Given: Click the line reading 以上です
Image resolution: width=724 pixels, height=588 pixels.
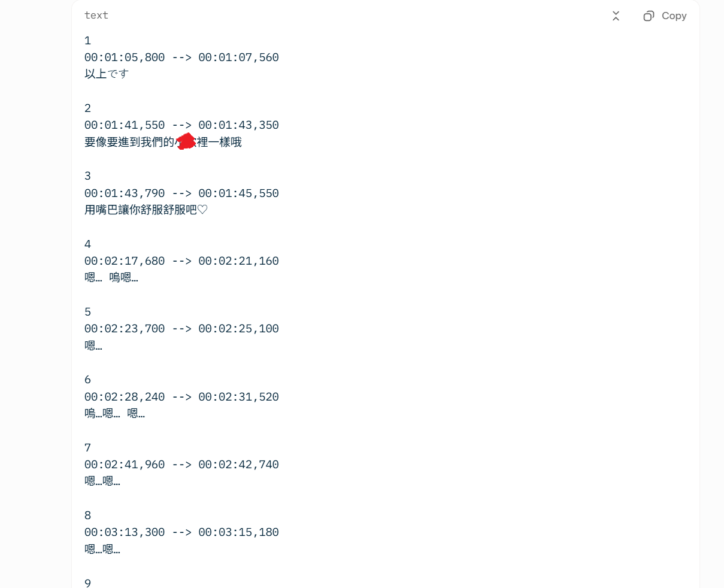Looking at the screenshot, I should 107,74.
